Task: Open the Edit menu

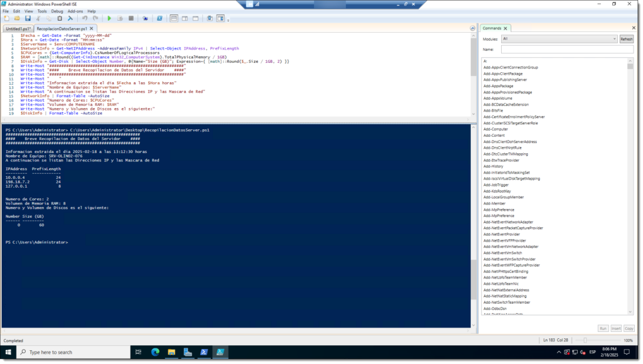Action: tap(16, 11)
